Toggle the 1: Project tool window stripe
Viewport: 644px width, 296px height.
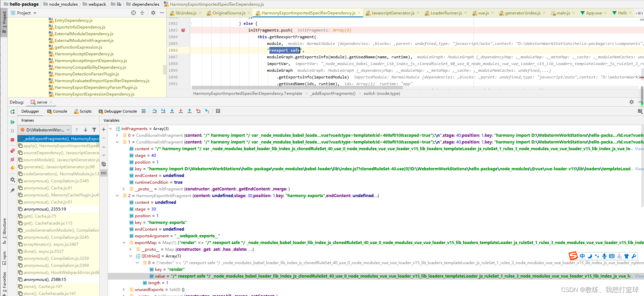4,22
